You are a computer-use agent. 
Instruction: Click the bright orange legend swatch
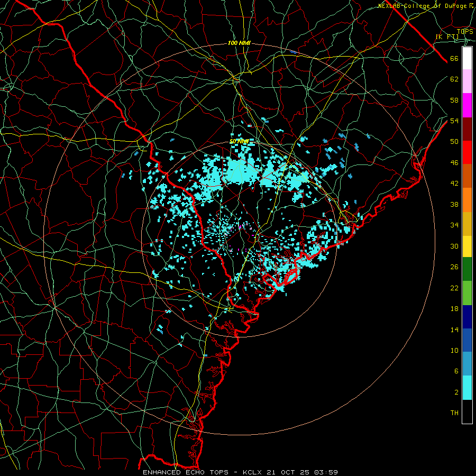coord(467,200)
